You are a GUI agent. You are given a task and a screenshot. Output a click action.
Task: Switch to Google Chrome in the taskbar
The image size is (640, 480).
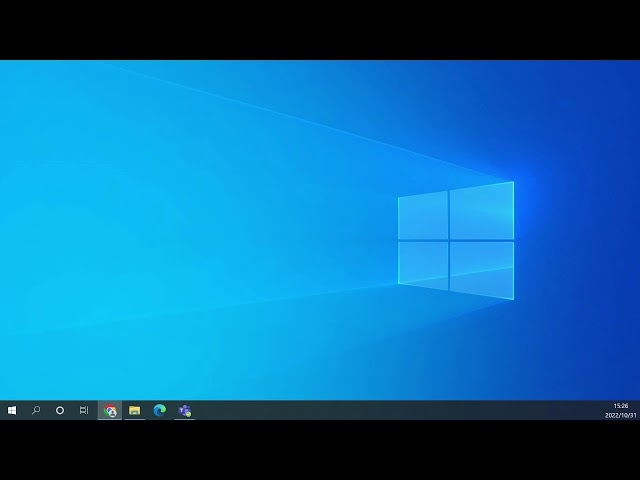(x=110, y=410)
